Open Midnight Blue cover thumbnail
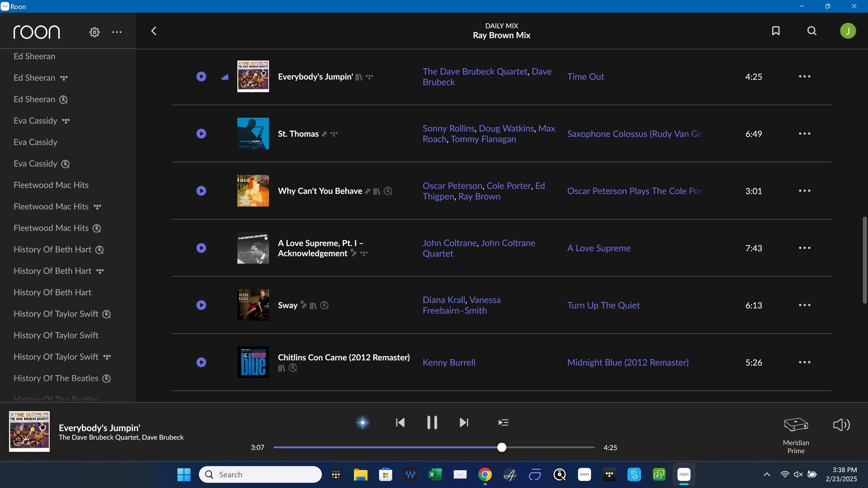Viewport: 868px width, 488px height. click(253, 362)
